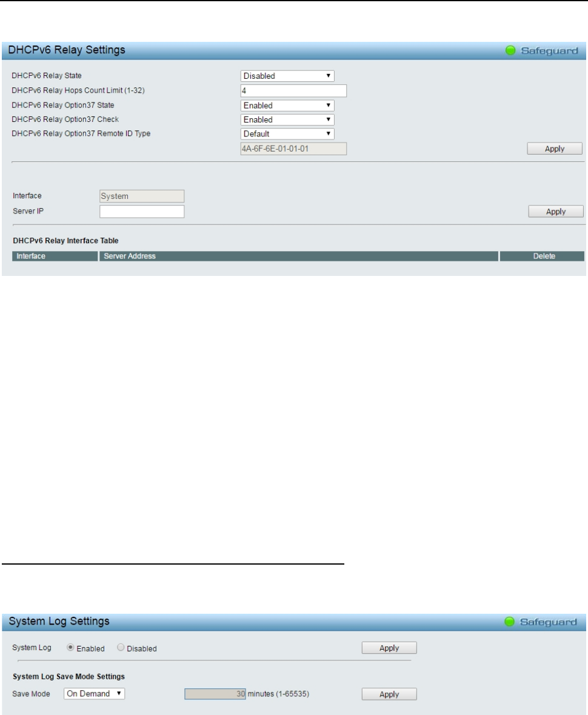Viewport: 588px width, 715px height.
Task: Select the System Log Enabled radio button
Action: click(70, 648)
